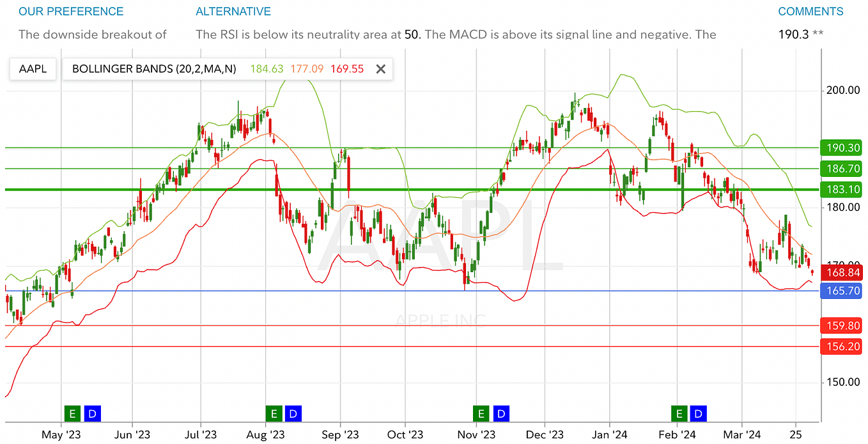Click the 165.70 blue support label

point(841,291)
